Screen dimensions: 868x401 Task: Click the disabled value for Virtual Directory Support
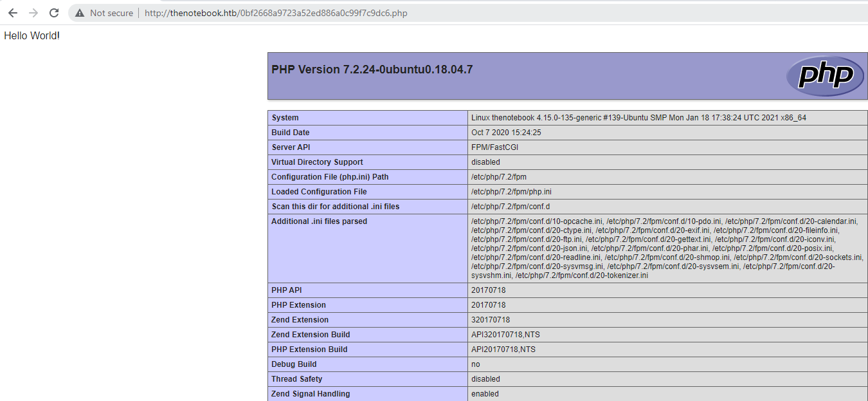tap(484, 162)
